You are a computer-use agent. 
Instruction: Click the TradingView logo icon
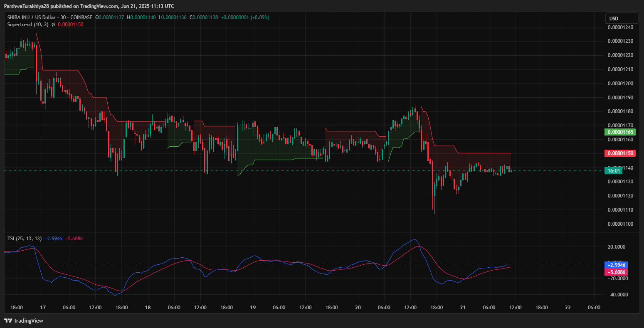tap(8, 321)
